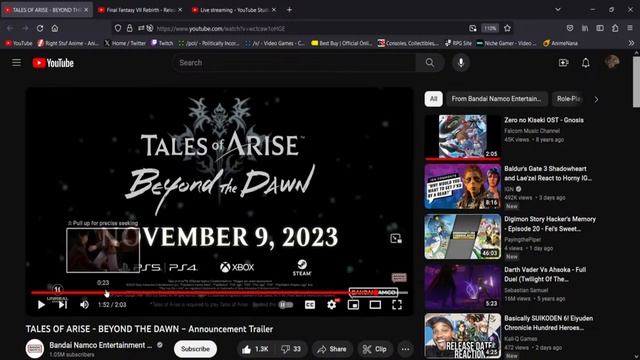Switch to theater mode

(x=375, y=304)
